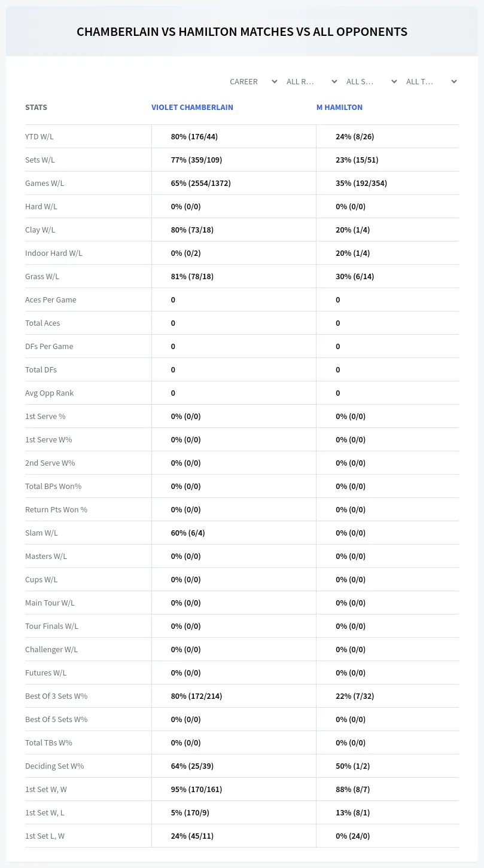Open M Hamilton player profile link
484x868 pixels.
(x=339, y=108)
